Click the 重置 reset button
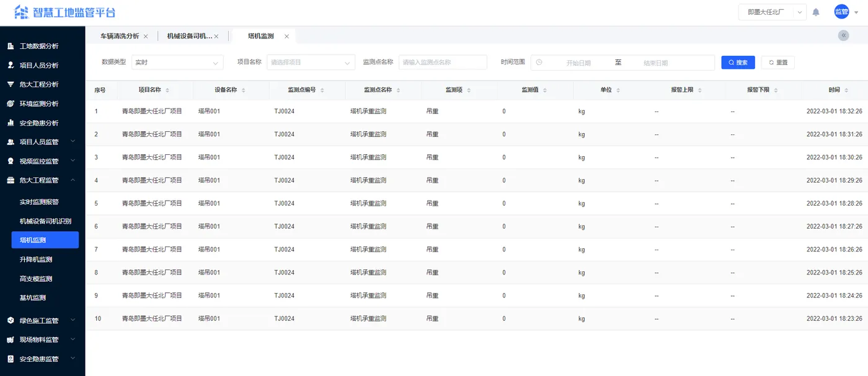This screenshot has height=376, width=868. pos(777,63)
